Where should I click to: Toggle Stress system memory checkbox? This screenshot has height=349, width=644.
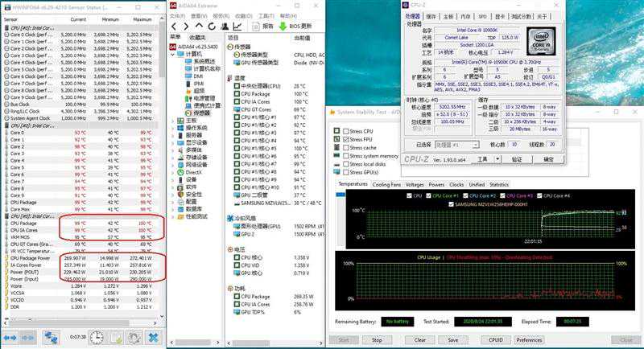[x=346, y=156]
